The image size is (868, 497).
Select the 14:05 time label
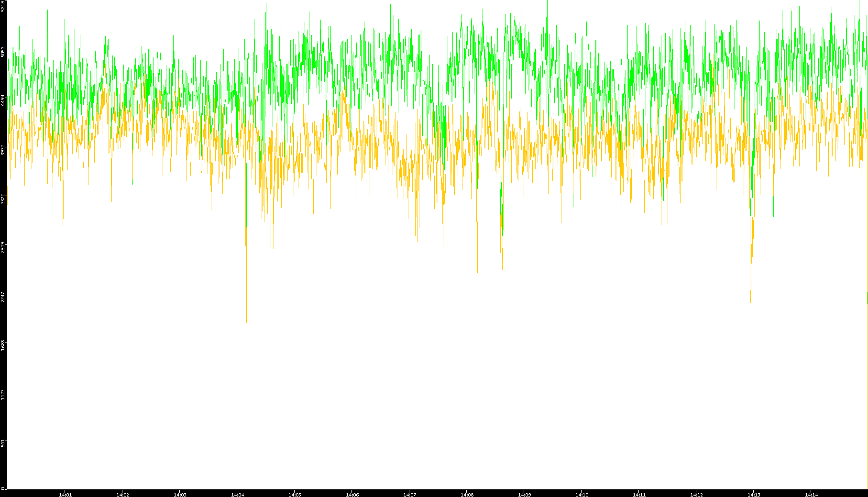click(295, 495)
